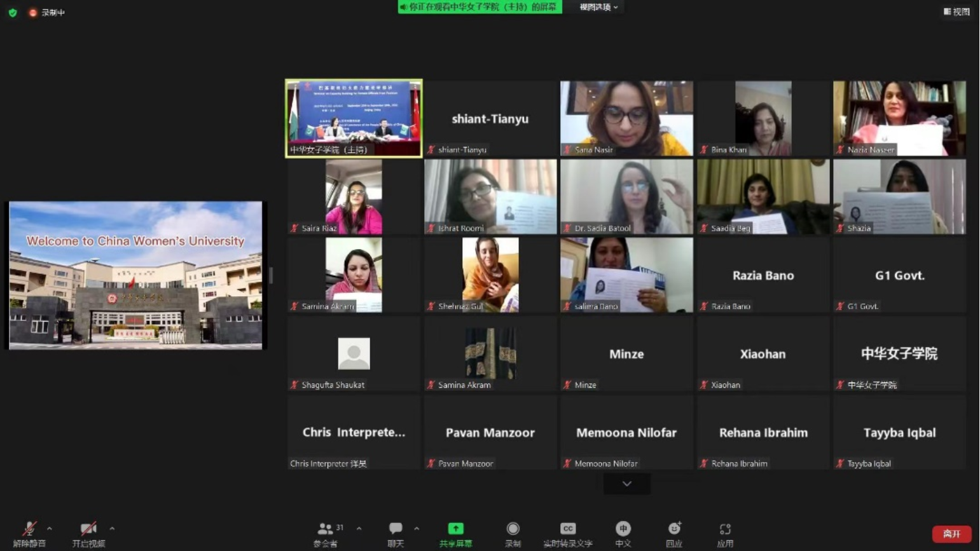This screenshot has width=980, height=551.
Task: Select the host video thumbnail
Action: pos(354,118)
